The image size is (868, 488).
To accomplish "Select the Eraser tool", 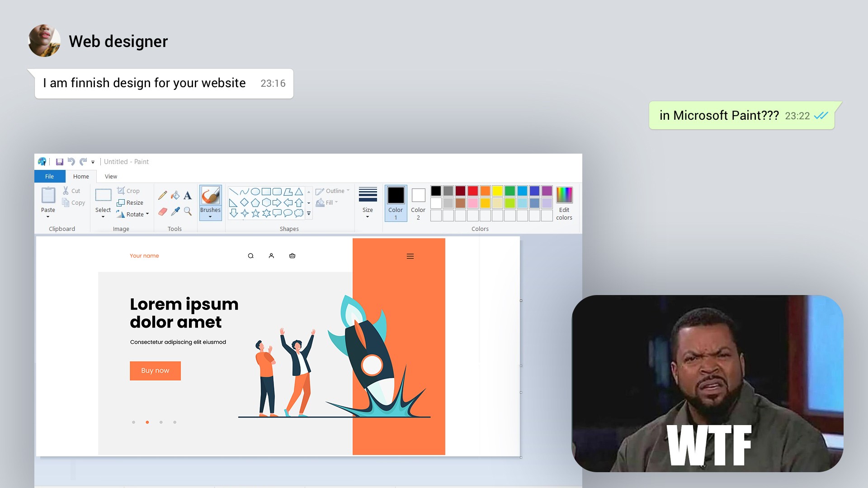I will point(163,211).
